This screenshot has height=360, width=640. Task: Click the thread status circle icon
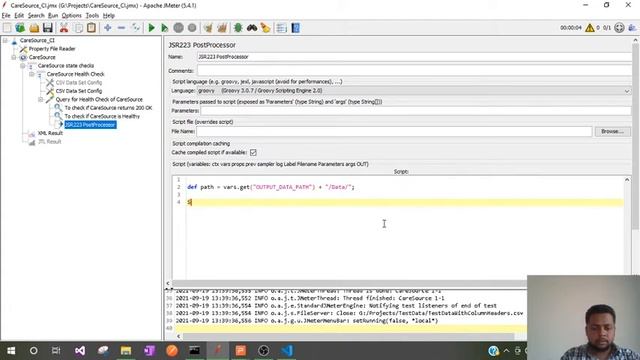(x=619, y=28)
